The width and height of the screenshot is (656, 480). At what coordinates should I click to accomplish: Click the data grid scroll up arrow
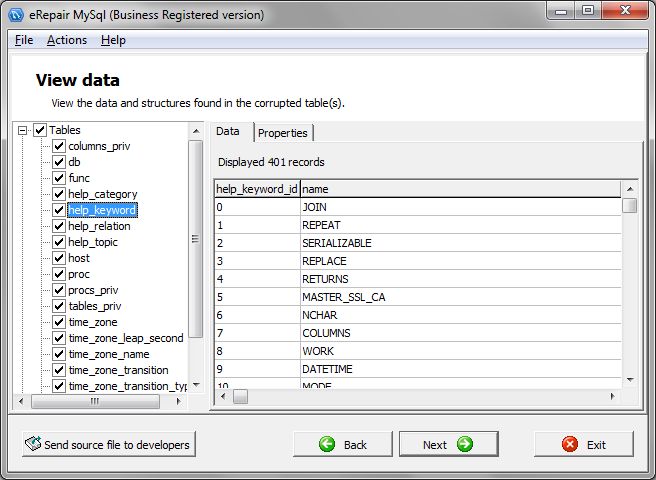630,189
